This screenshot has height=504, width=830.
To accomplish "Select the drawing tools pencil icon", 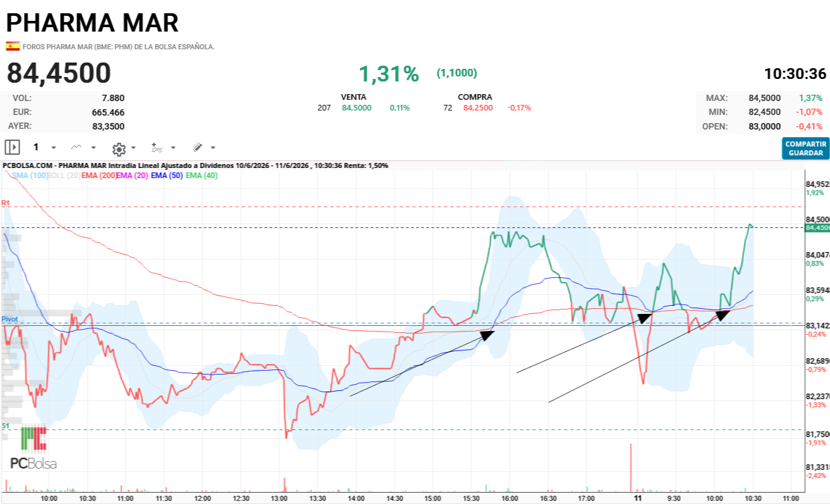I will coord(197,147).
